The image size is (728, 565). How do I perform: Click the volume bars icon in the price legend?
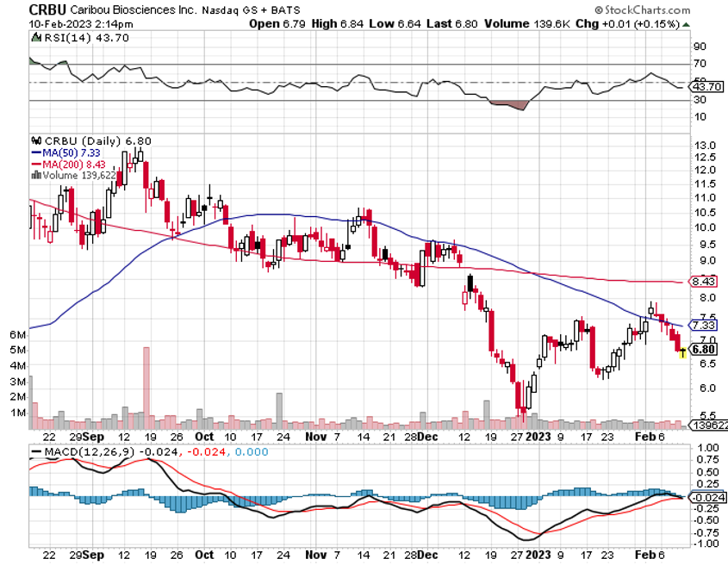tap(35, 175)
